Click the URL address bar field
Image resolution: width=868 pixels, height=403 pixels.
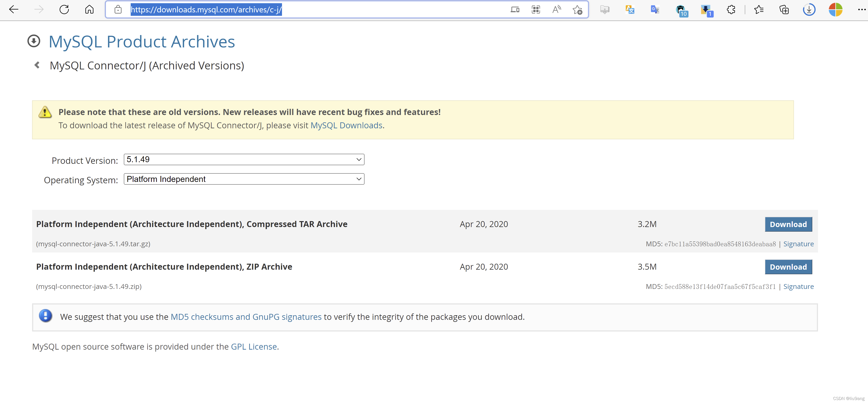click(371, 9)
